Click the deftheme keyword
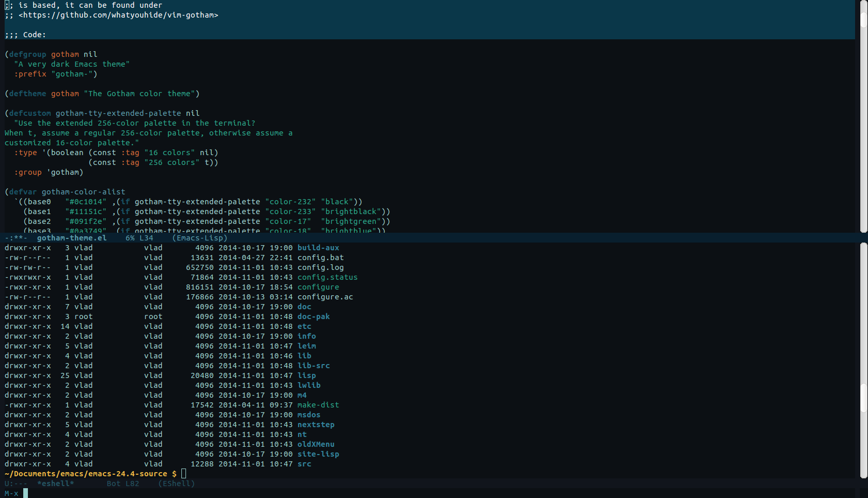 point(28,94)
